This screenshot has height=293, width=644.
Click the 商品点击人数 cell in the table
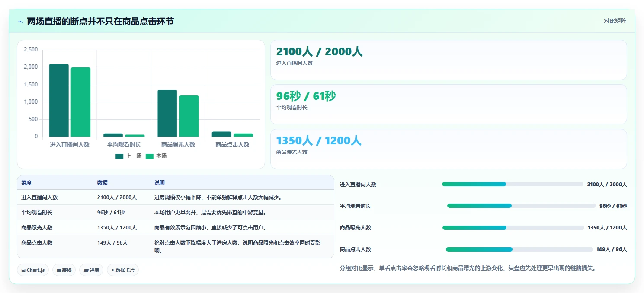37,242
